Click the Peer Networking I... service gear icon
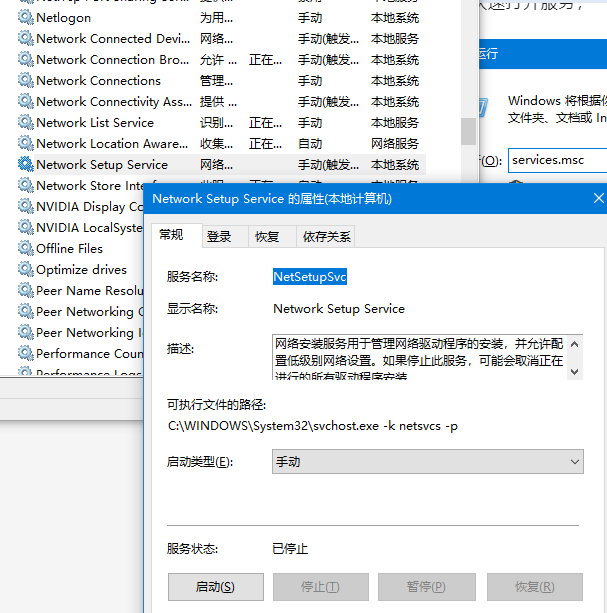 (26, 333)
